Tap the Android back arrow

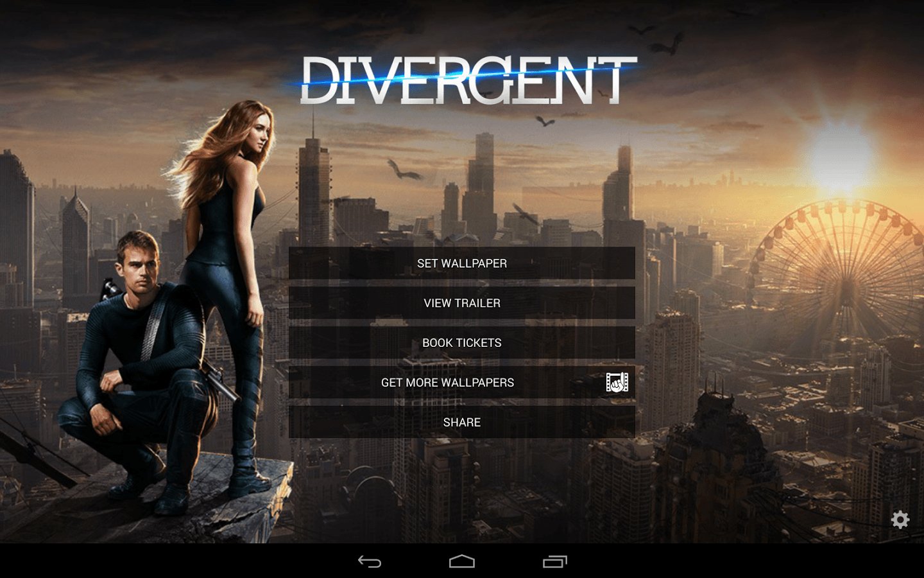(x=370, y=562)
